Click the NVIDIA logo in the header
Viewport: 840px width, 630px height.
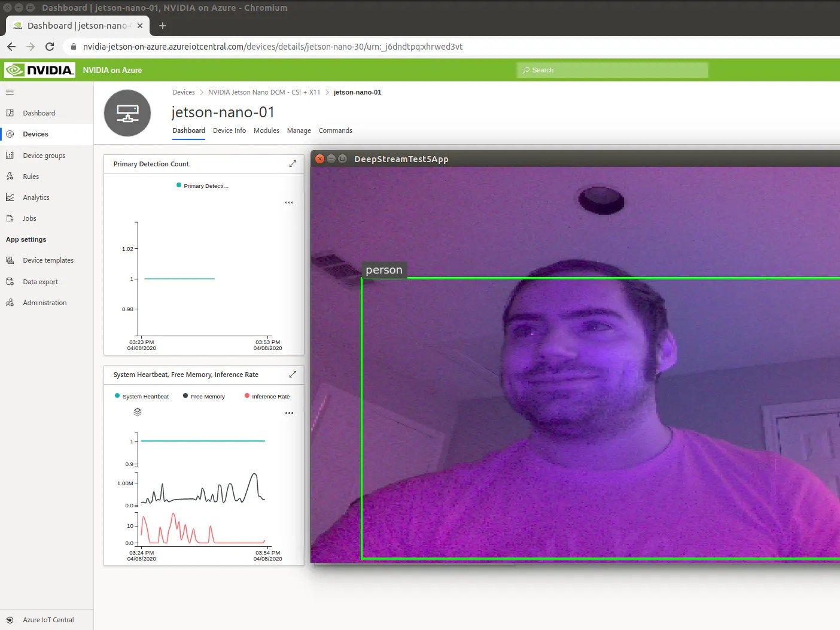coord(39,69)
